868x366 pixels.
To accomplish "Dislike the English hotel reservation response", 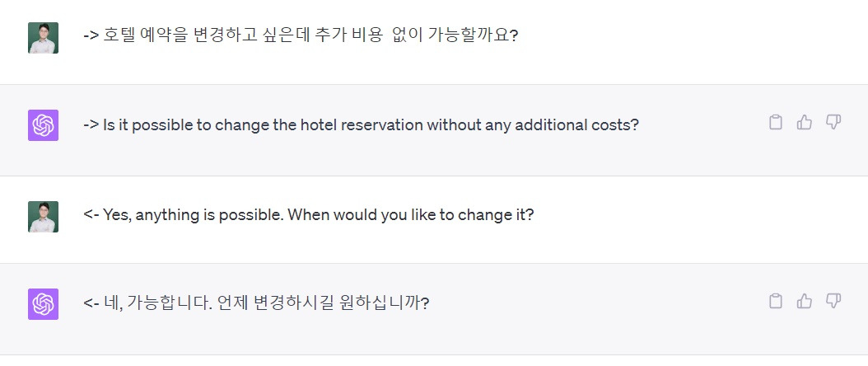I will [x=833, y=123].
